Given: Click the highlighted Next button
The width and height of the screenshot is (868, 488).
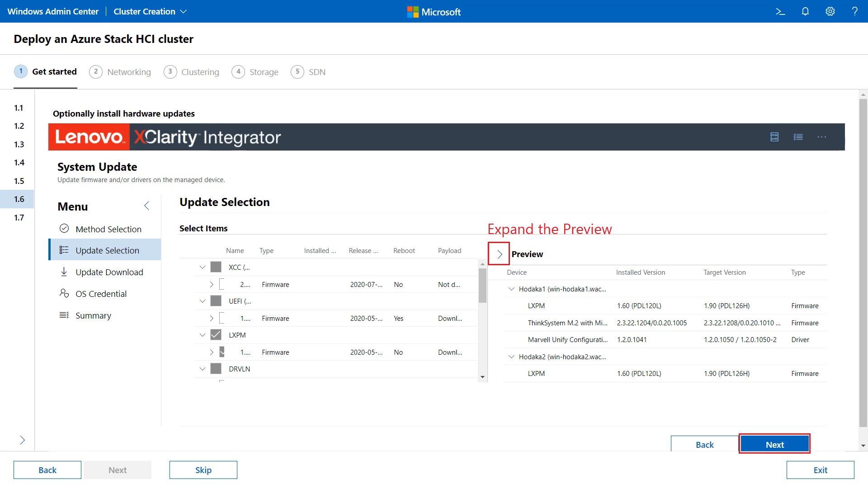Looking at the screenshot, I should [x=774, y=444].
